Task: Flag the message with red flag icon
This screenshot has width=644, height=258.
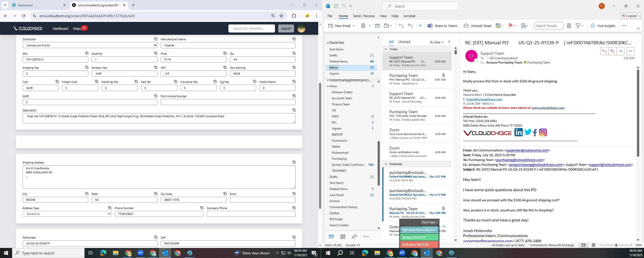Action: click(x=510, y=26)
